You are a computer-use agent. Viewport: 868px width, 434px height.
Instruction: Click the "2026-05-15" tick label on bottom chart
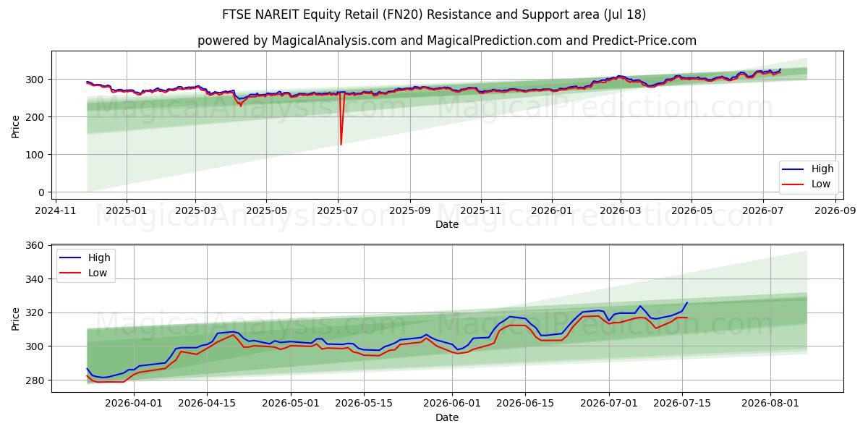(x=365, y=402)
